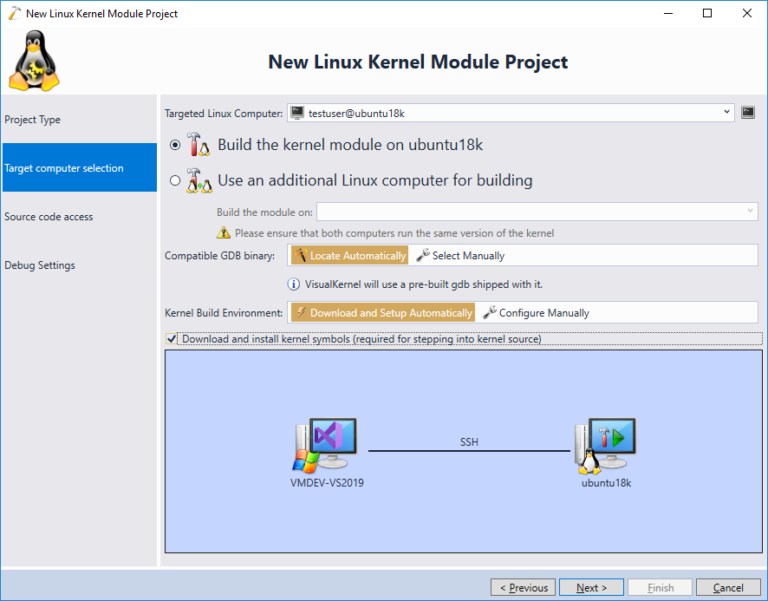The height and width of the screenshot is (601, 768).
Task: Click 'VisualKernel will use a pre-built gdb' text
Action: [x=424, y=284]
